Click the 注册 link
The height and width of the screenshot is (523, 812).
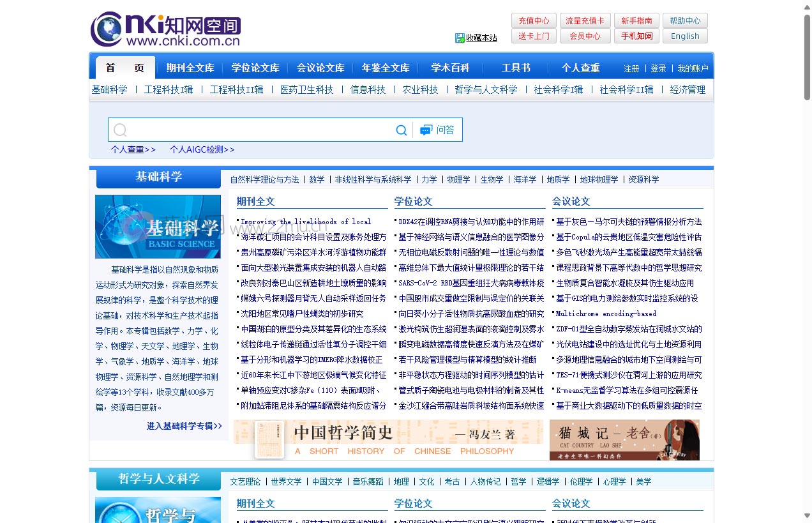[x=631, y=68]
